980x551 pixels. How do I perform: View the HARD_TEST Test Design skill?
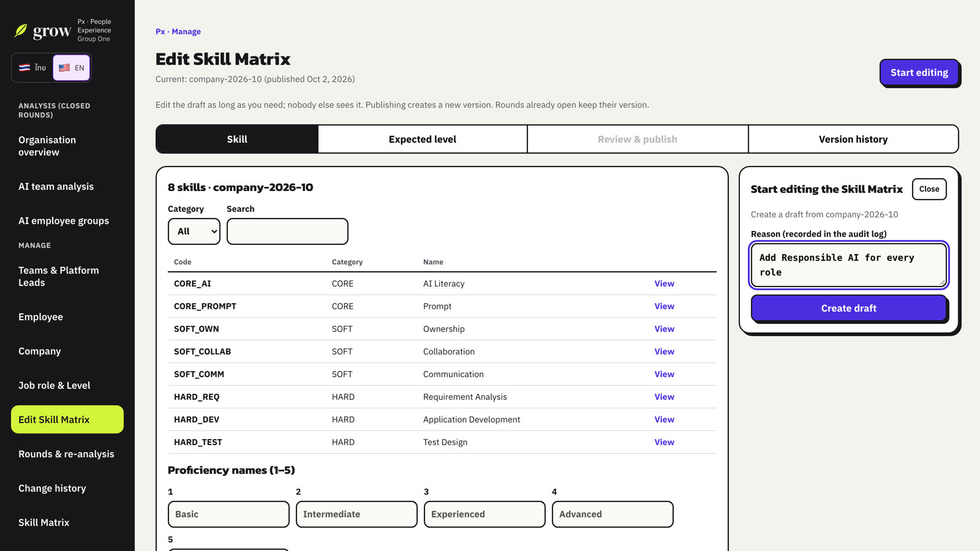tap(664, 442)
